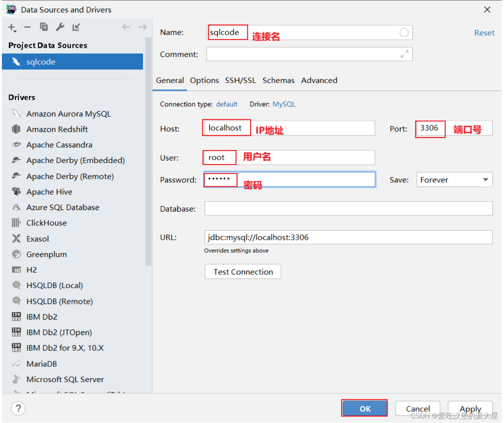Click the MySQL driver link
504x423 pixels.
click(284, 104)
